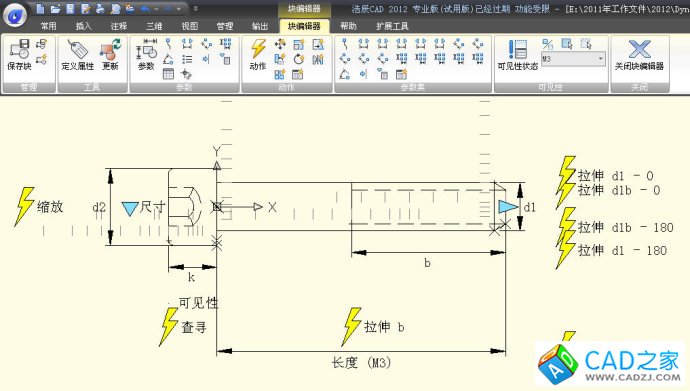This screenshot has height=391, width=690.
Task: Click the save icon in quick access toolbar
Action: [70, 8]
